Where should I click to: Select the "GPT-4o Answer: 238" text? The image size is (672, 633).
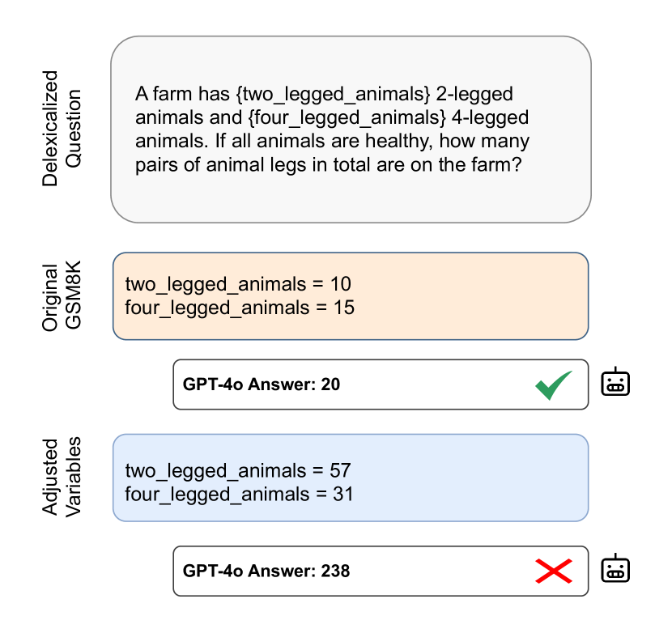point(266,571)
